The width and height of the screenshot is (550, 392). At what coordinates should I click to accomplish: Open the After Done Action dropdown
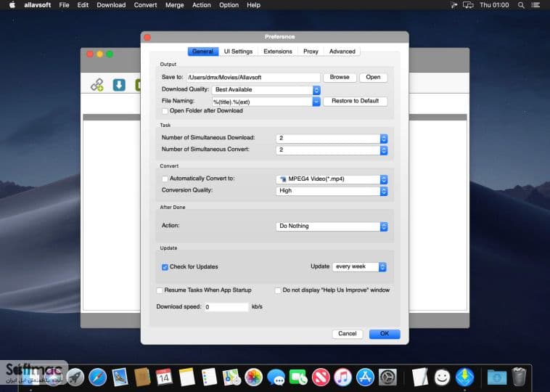coord(332,226)
